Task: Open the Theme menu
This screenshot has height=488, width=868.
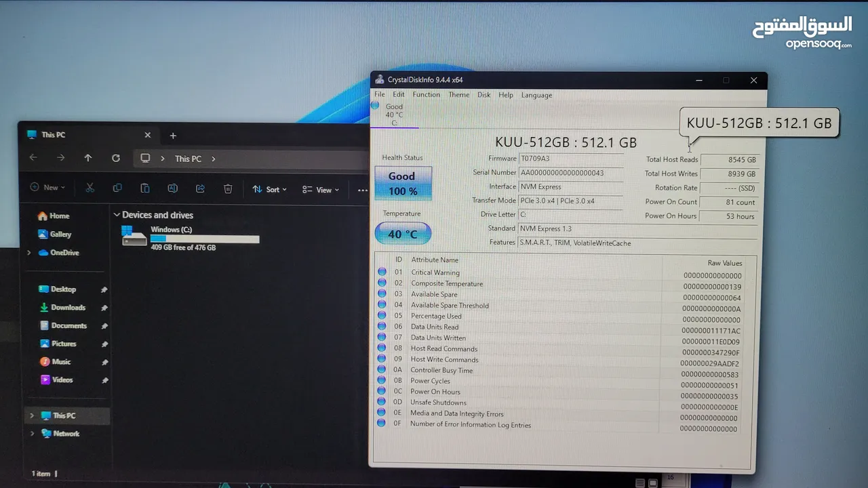Action: click(x=458, y=95)
